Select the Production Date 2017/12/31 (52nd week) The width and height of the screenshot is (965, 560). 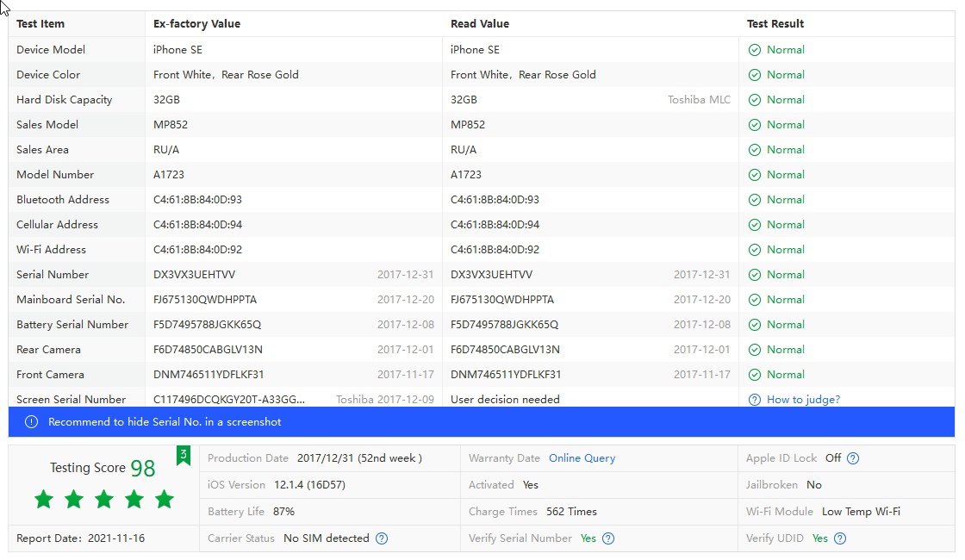click(x=359, y=458)
